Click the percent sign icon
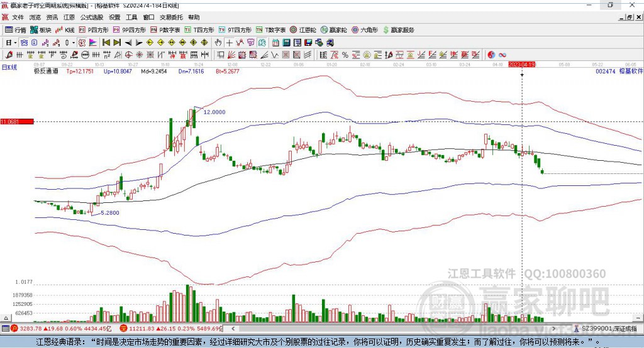 [345, 55]
